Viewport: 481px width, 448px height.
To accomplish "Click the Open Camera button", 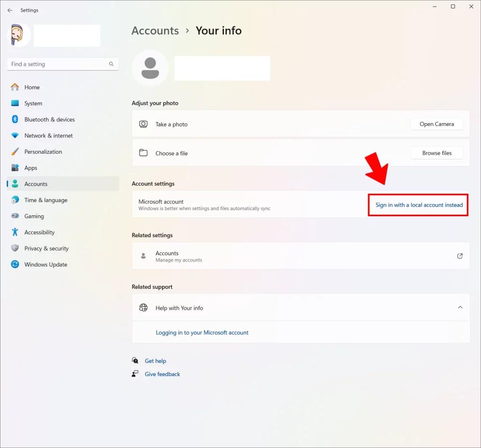I will 436,124.
